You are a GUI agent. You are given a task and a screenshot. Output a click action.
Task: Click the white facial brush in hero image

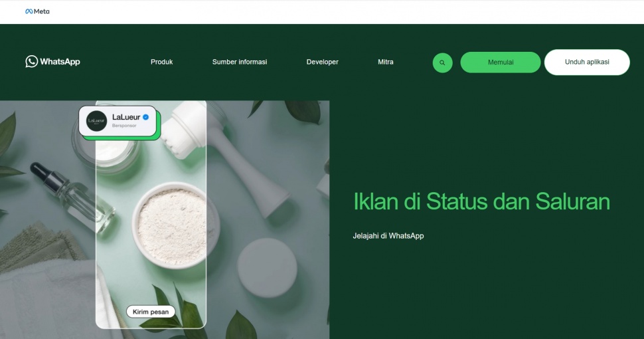click(226, 156)
